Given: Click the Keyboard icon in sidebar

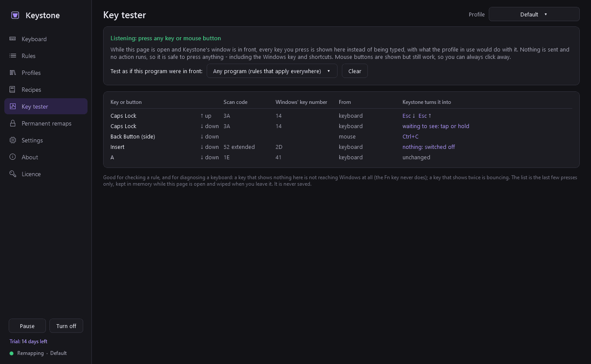Looking at the screenshot, I should pos(13,39).
